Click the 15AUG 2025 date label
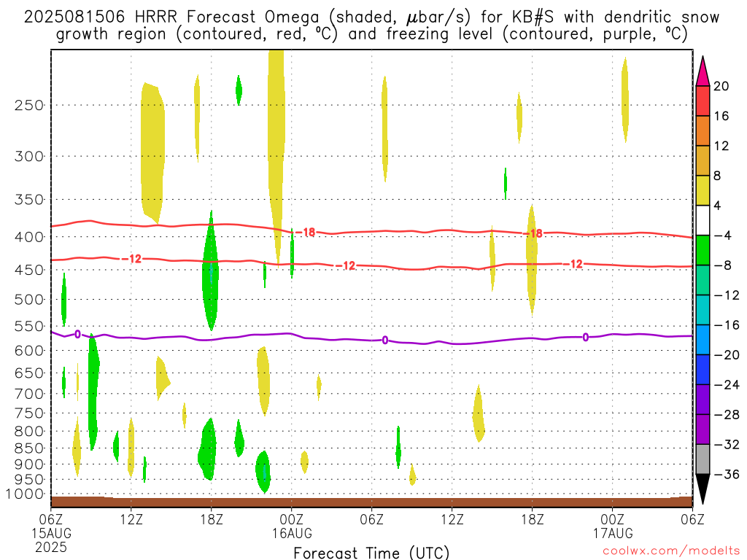The image size is (747, 560). 51,540
